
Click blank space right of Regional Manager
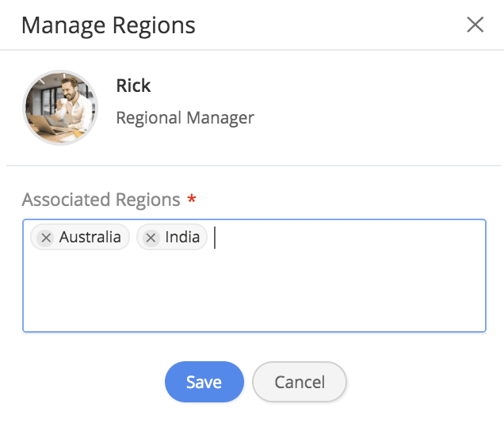click(x=372, y=118)
